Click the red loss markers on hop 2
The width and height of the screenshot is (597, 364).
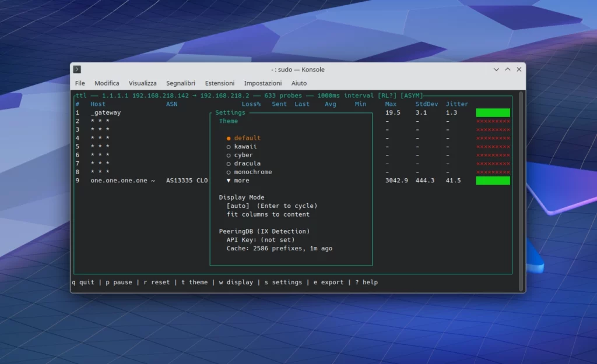tap(493, 121)
